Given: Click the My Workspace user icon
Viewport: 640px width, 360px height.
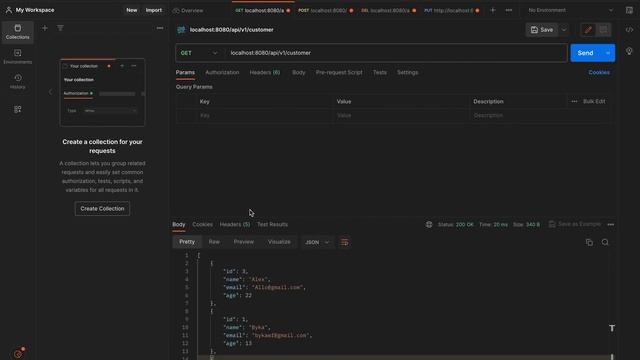Looking at the screenshot, I should pyautogui.click(x=9, y=10).
